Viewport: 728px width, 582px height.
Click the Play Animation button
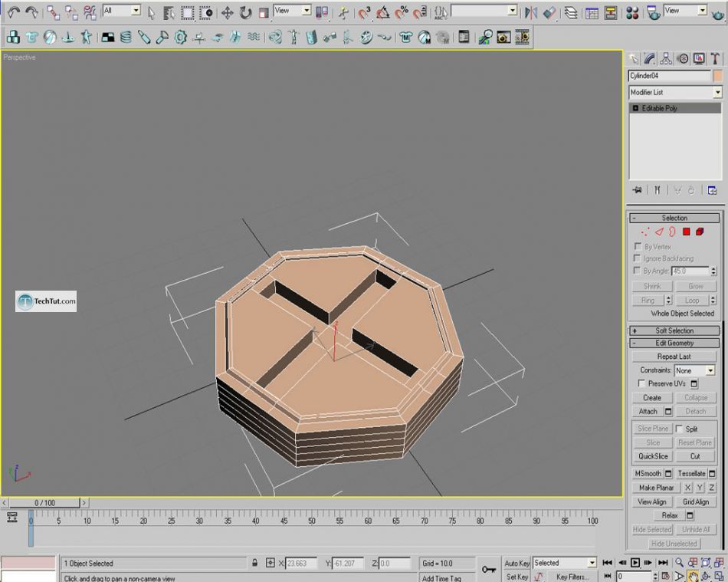tap(635, 563)
